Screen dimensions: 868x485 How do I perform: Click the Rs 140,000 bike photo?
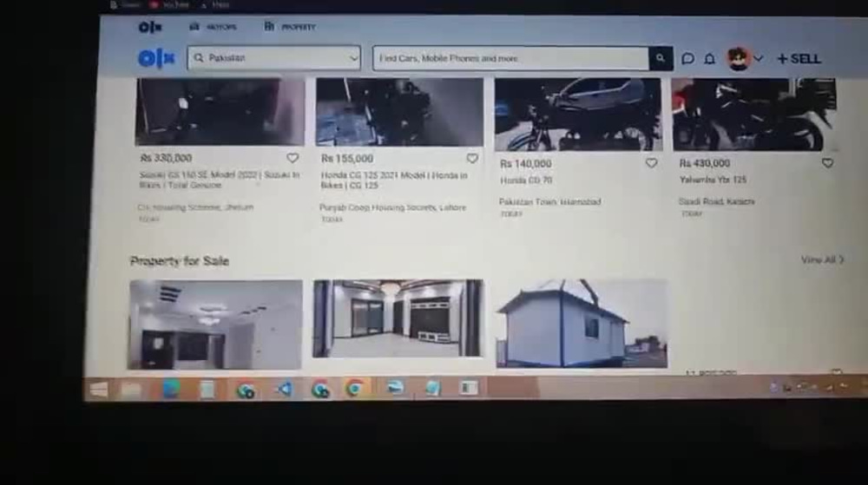click(x=578, y=115)
